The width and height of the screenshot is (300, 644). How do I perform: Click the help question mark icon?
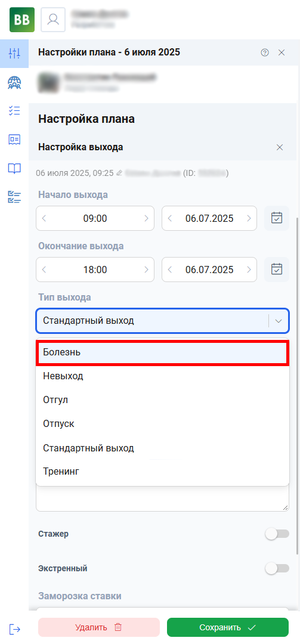[265, 52]
